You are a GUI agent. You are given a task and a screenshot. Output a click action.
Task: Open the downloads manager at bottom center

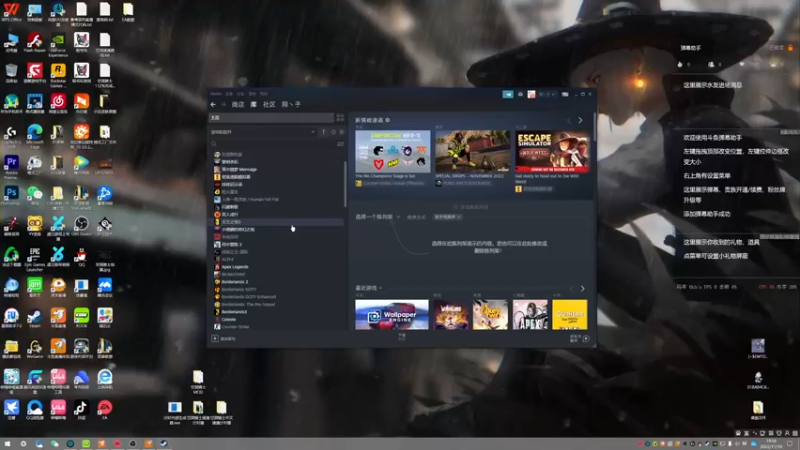point(402,337)
